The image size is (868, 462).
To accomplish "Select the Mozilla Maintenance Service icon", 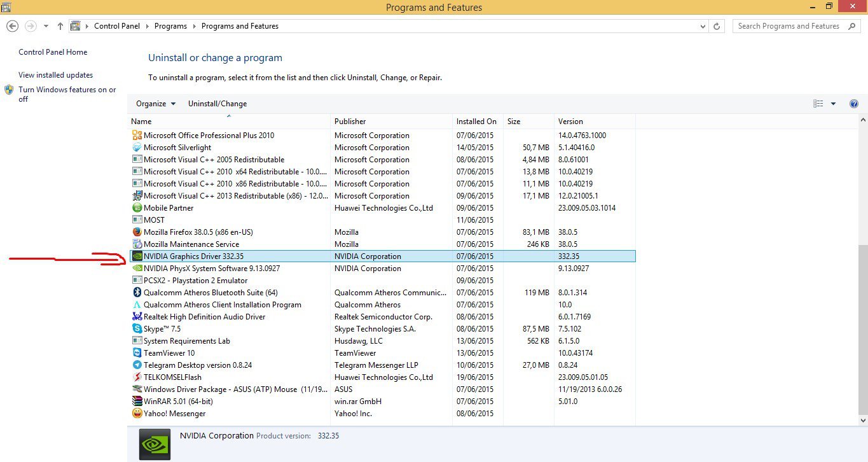I will coord(137,244).
